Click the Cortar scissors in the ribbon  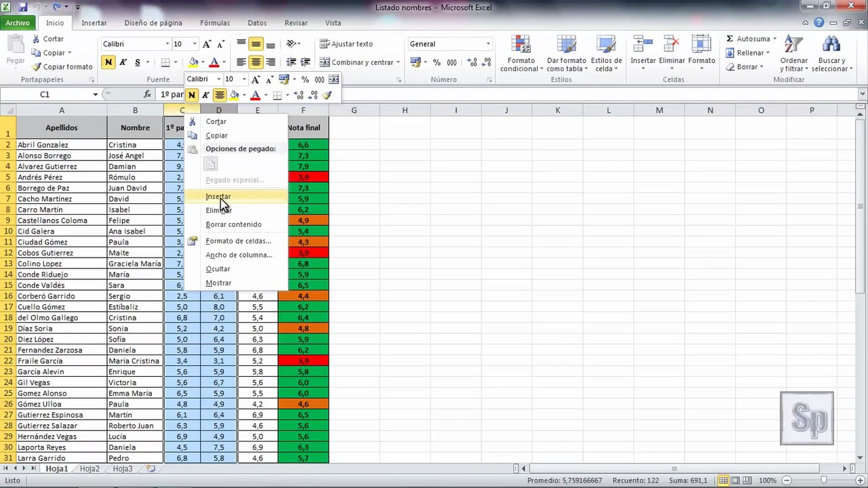point(36,39)
